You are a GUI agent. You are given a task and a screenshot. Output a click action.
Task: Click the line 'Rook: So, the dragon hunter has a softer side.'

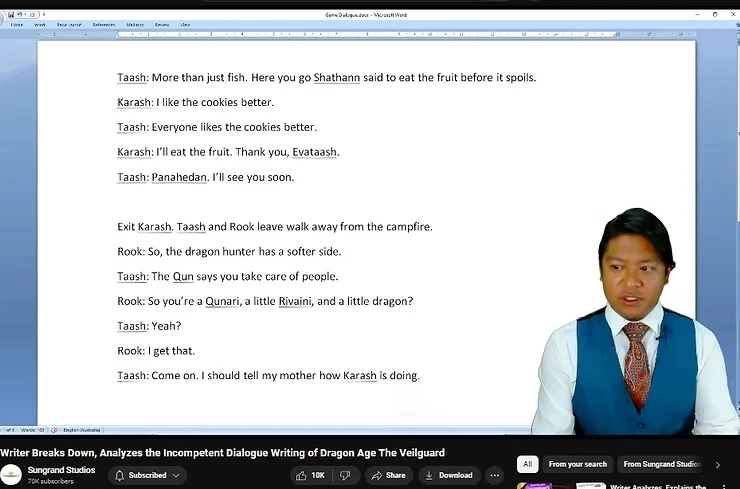click(229, 252)
